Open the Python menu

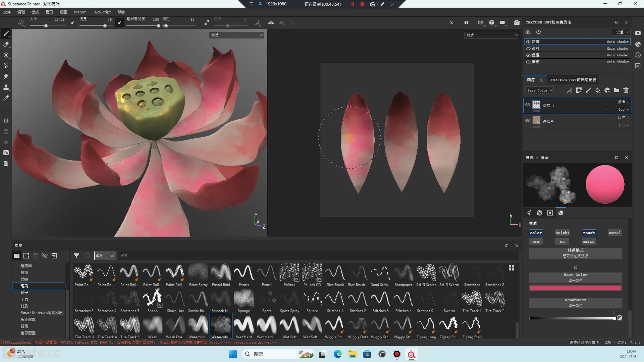click(x=80, y=12)
